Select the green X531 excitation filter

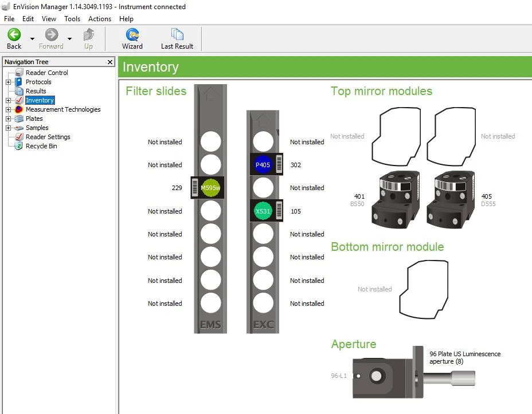(263, 211)
